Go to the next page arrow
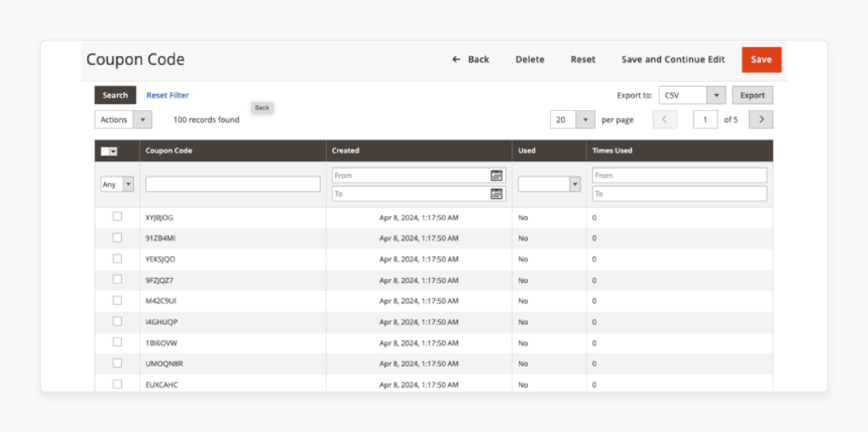Viewport: 868px width, 432px height. tap(761, 120)
